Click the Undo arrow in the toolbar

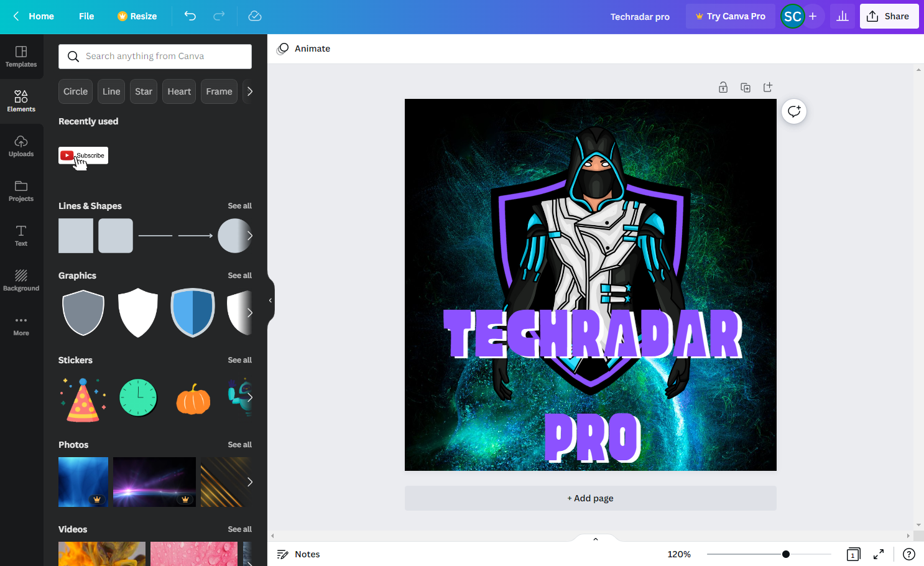[190, 17]
